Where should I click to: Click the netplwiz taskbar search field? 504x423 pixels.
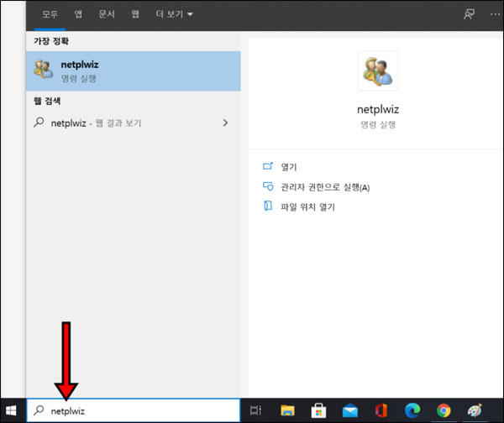pos(133,410)
